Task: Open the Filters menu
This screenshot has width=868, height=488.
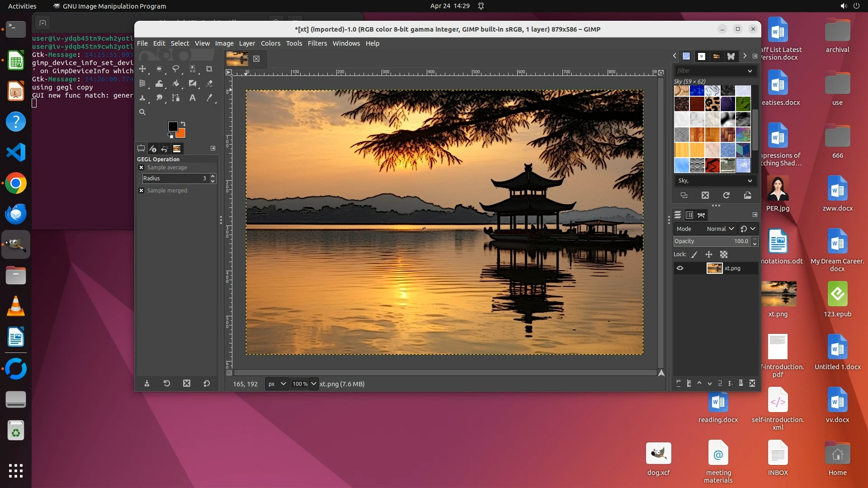Action: pyautogui.click(x=317, y=43)
